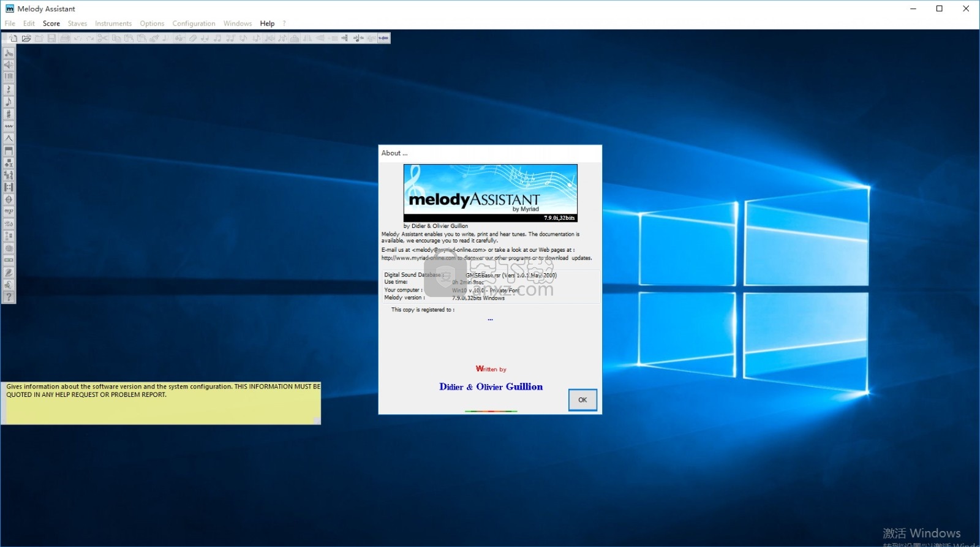This screenshot has width=980, height=547.
Task: Click the 'Use time:' label
Action: 396,282
